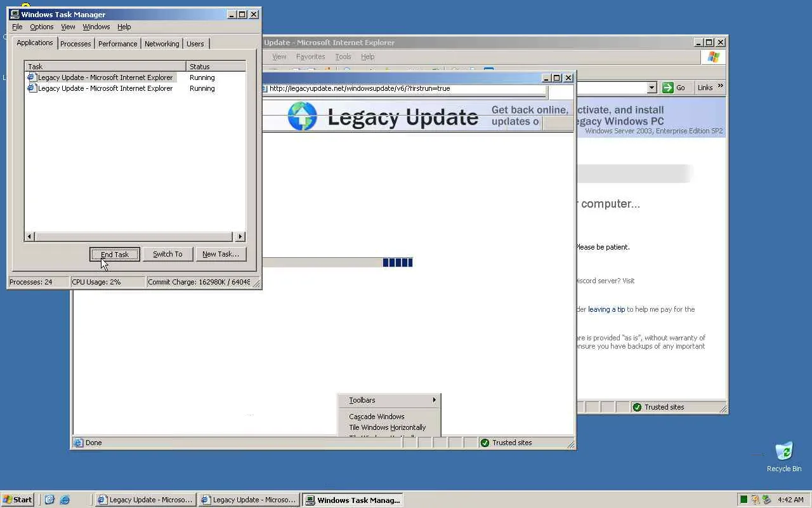The image size is (812, 508).
Task: Switch to the Performance tab
Action: pos(117,44)
